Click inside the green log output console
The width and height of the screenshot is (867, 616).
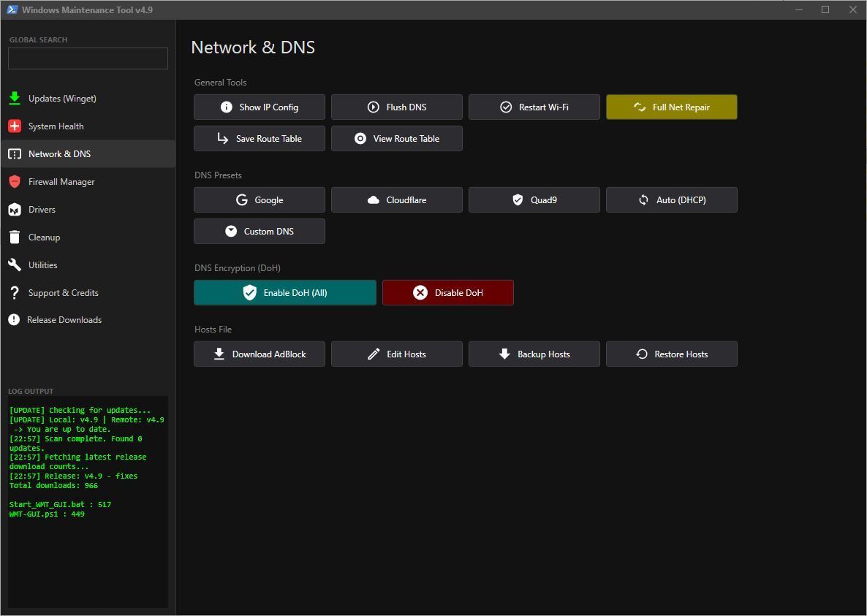(x=88, y=555)
